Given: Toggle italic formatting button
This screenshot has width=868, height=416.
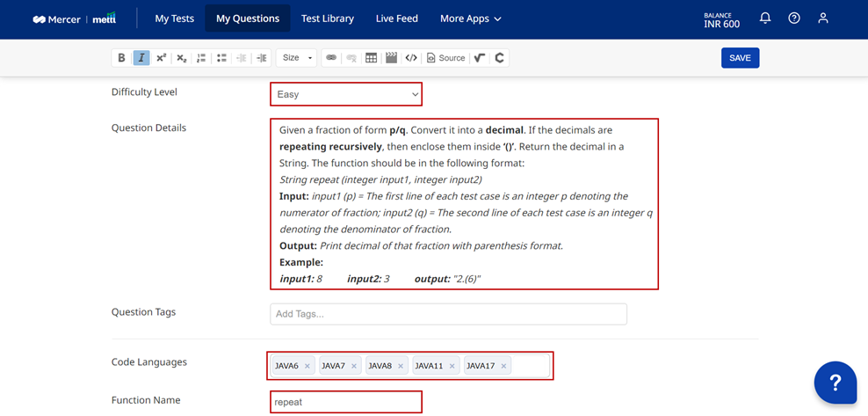Looking at the screenshot, I should pyautogui.click(x=141, y=58).
